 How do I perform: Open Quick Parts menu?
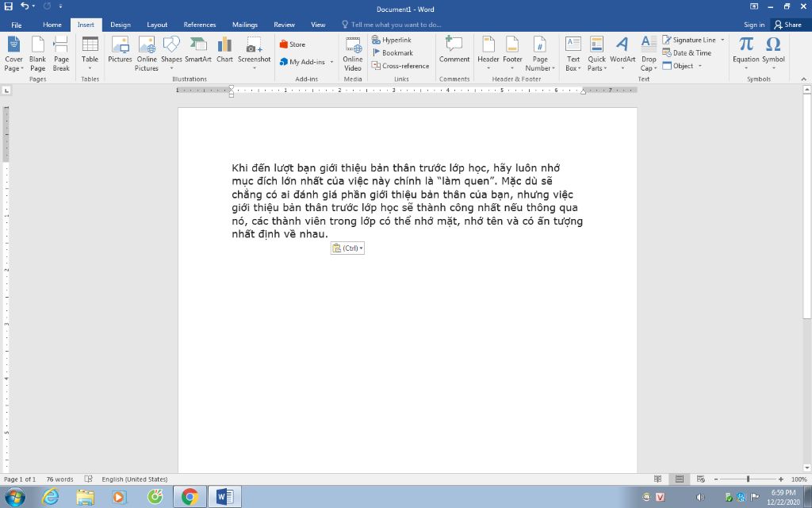(x=596, y=54)
